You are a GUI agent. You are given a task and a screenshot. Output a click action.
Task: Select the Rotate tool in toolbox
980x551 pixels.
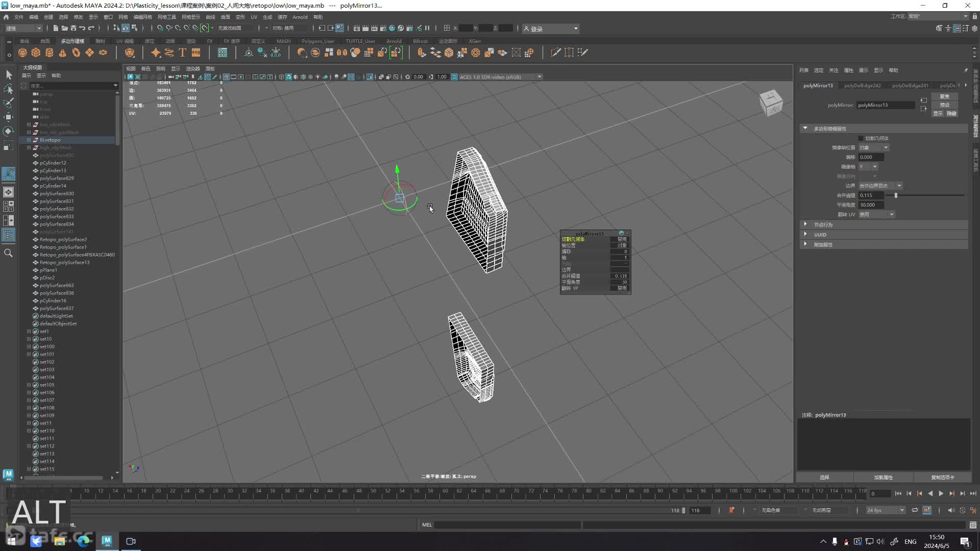(9, 131)
